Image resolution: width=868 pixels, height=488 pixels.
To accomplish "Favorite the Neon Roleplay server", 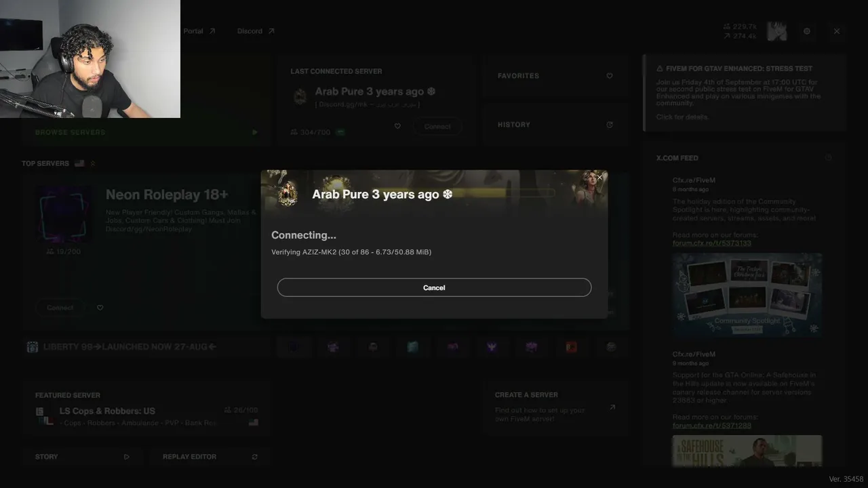I will [100, 308].
